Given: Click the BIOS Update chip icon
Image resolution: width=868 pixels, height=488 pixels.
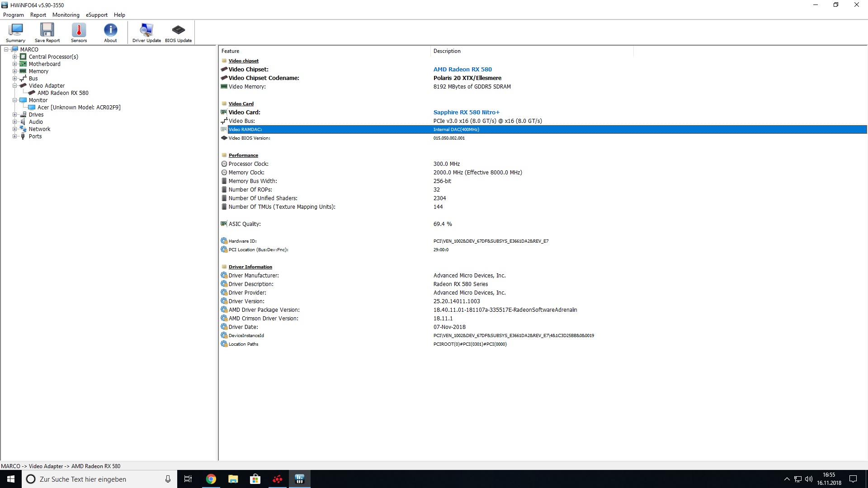Looking at the screenshot, I should (178, 33).
